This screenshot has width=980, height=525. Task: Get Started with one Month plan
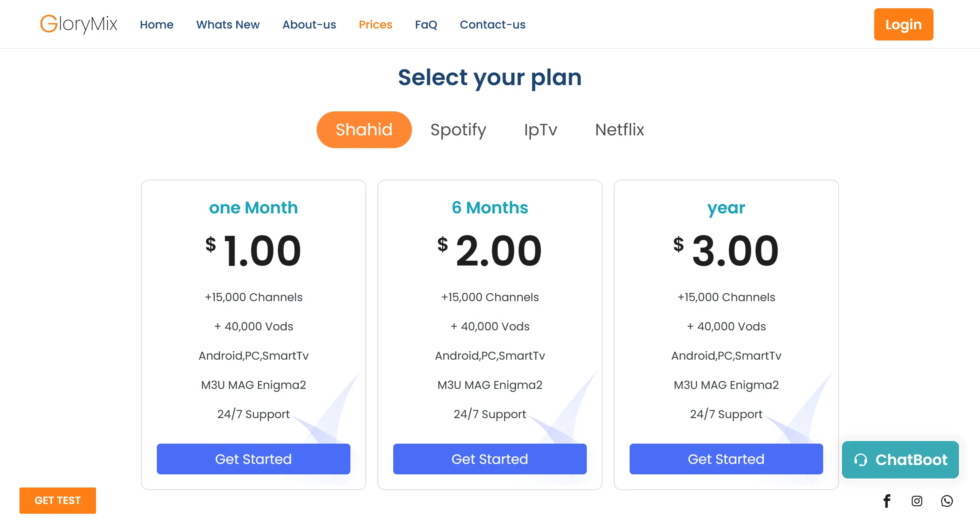[x=253, y=459]
